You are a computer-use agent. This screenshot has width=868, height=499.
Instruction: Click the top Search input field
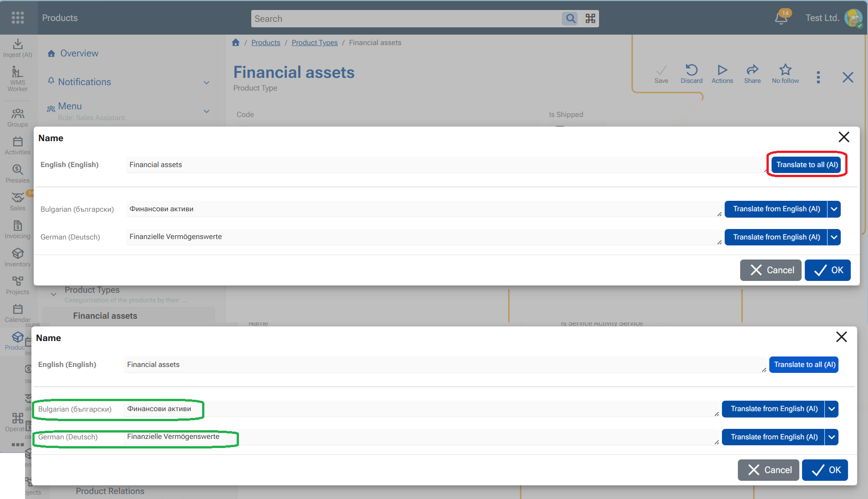pos(405,19)
